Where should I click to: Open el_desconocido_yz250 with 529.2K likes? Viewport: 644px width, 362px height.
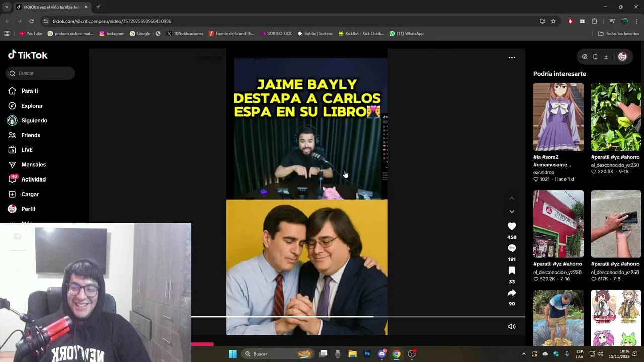pyautogui.click(x=557, y=272)
